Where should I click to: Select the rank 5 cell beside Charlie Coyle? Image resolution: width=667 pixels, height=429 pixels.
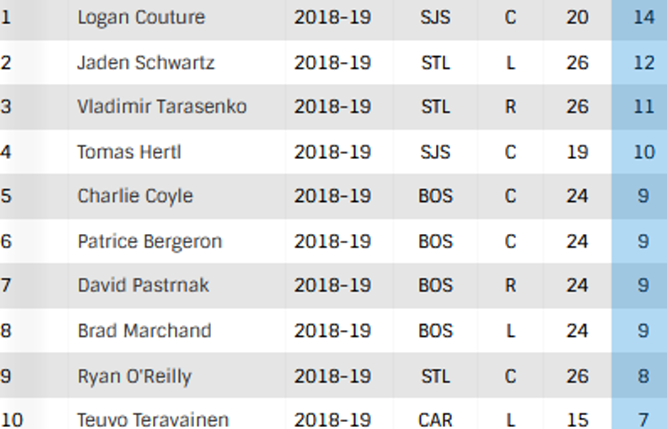tap(6, 196)
